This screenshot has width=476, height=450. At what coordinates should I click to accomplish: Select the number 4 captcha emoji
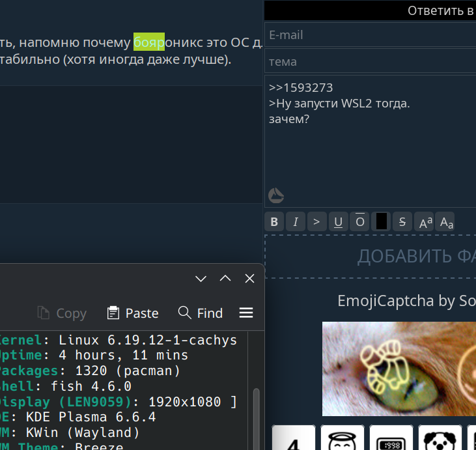click(x=294, y=438)
